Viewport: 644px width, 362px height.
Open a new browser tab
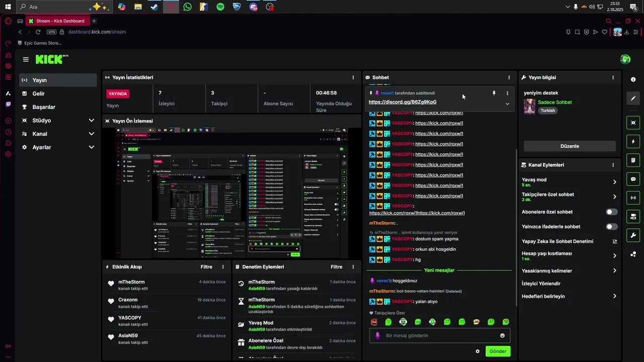pyautogui.click(x=94, y=21)
